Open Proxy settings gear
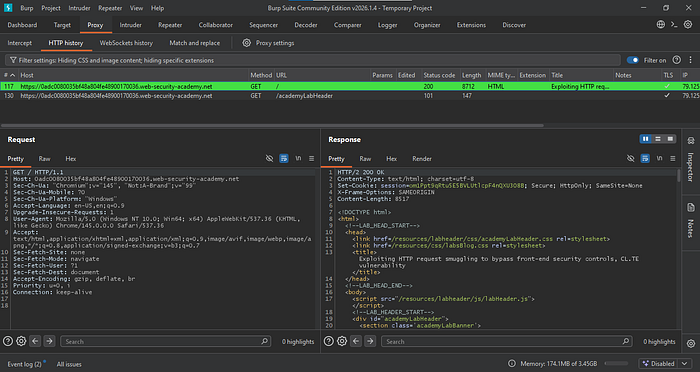The width and height of the screenshot is (700, 372). (246, 43)
